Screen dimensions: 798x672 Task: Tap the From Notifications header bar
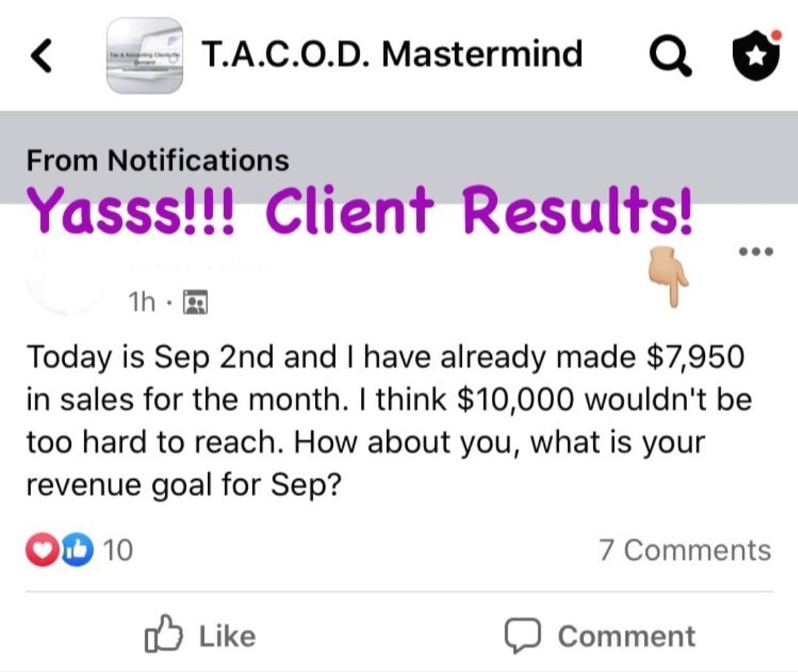399,157
